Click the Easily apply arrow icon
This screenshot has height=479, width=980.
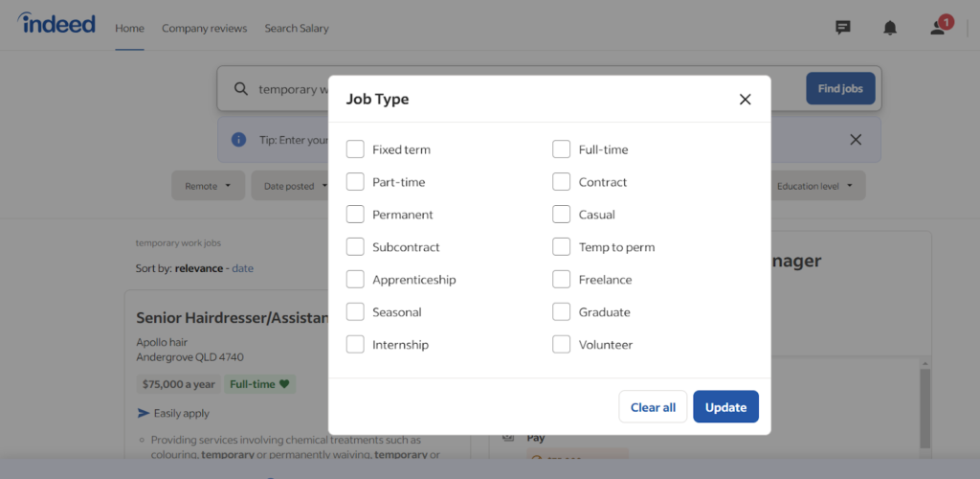click(144, 413)
